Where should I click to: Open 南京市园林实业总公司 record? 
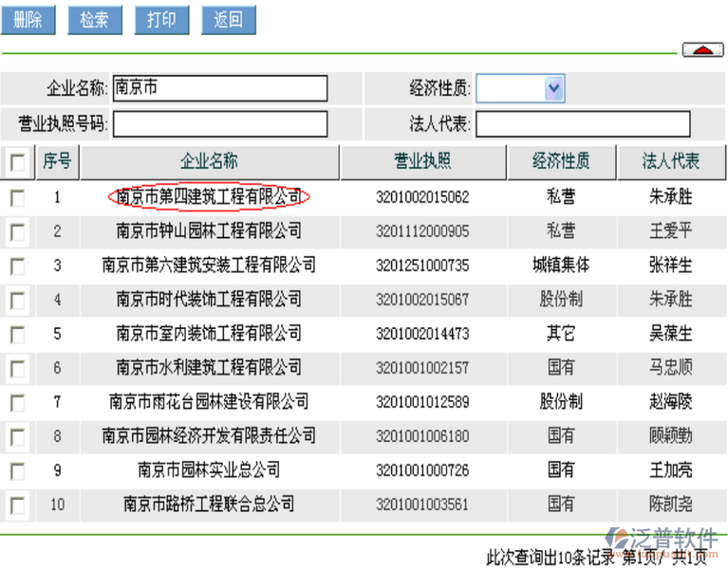tap(209, 469)
